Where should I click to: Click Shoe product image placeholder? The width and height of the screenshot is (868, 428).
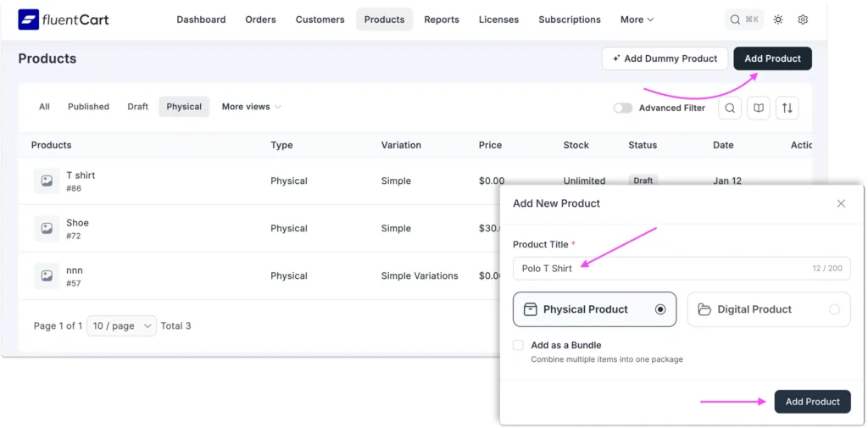(x=47, y=229)
